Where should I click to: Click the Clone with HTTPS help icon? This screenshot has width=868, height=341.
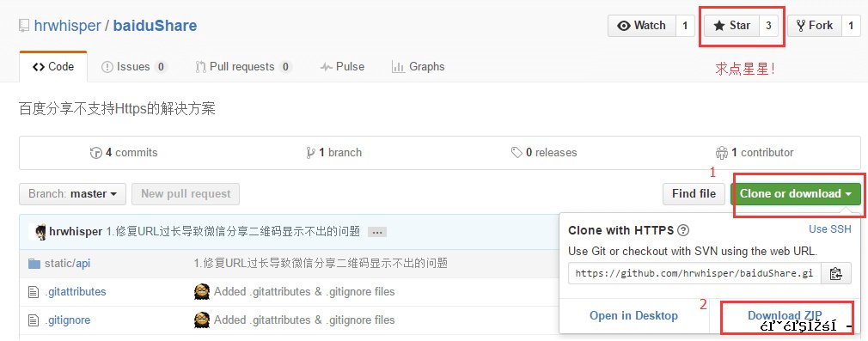(684, 230)
